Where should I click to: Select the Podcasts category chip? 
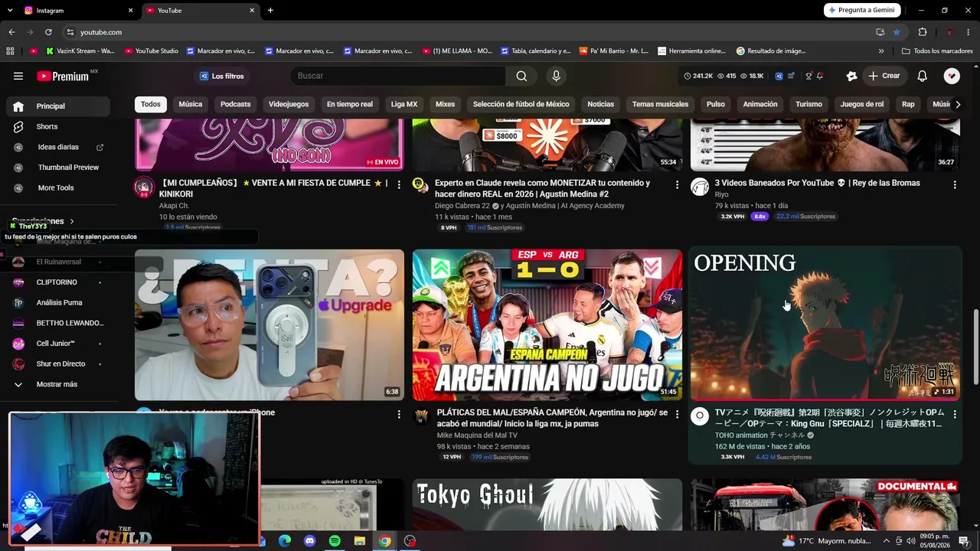(x=236, y=104)
